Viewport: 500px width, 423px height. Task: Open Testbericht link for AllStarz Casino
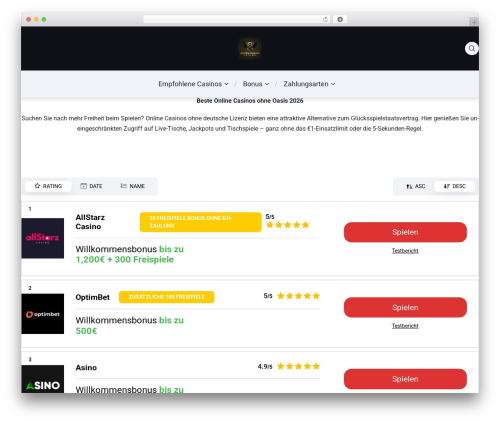[405, 251]
